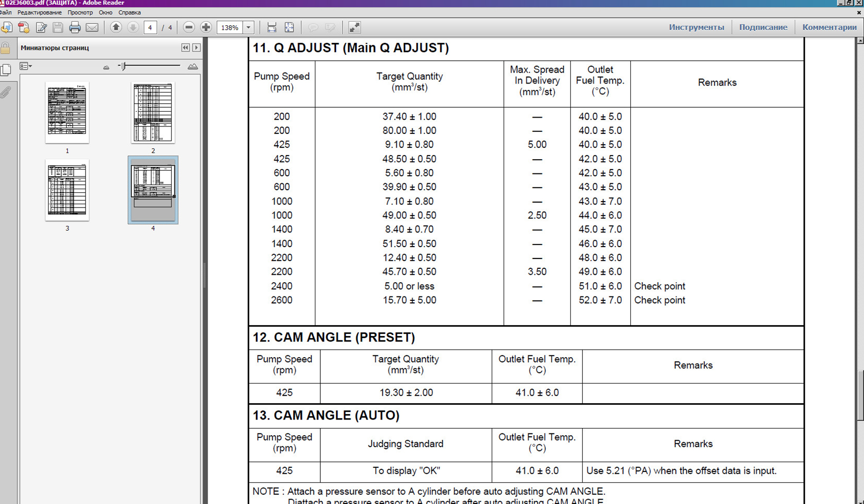This screenshot has width=864, height=504.
Task: Zoom in with the plus button
Action: pos(206,28)
